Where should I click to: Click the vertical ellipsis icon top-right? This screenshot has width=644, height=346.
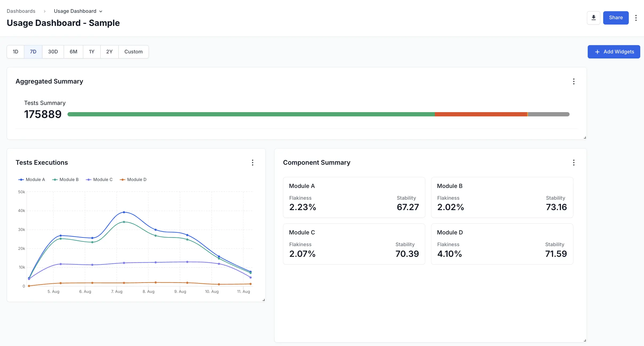click(x=636, y=17)
